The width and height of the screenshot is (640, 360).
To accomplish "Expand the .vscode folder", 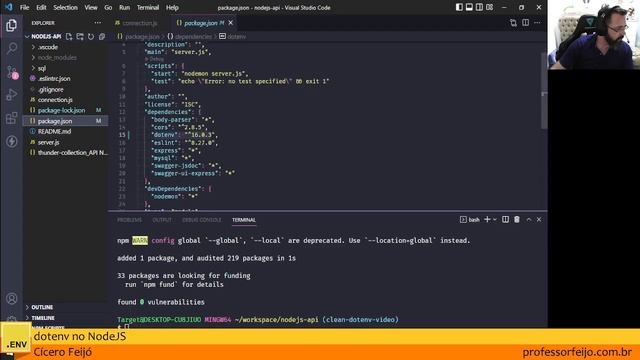I will [x=48, y=47].
